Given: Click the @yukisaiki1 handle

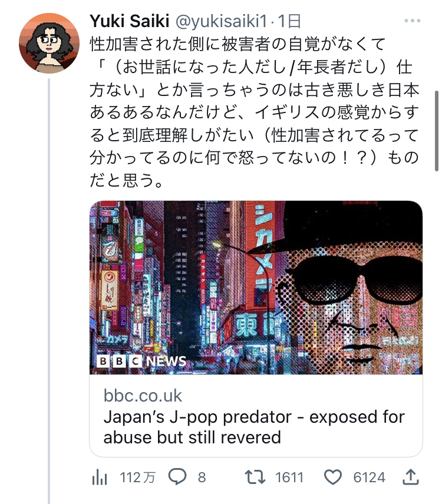Looking at the screenshot, I should [222, 22].
